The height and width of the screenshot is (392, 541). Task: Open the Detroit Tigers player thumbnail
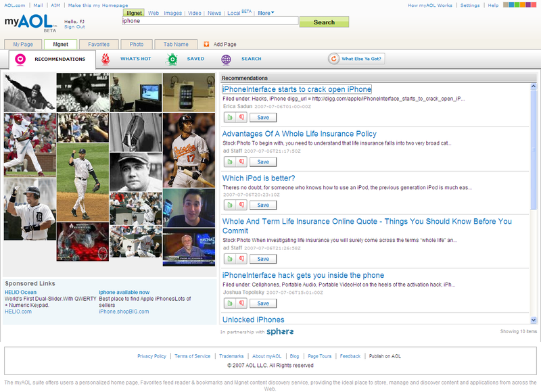tap(30, 209)
